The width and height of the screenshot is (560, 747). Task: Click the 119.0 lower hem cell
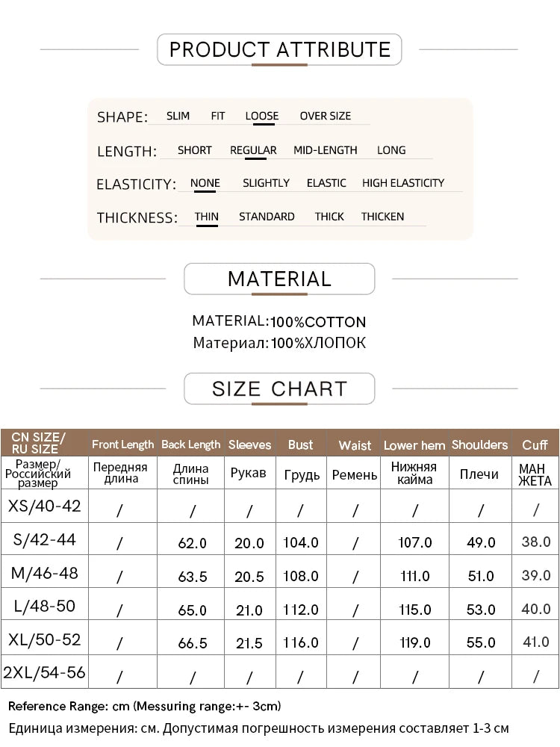pos(415,642)
